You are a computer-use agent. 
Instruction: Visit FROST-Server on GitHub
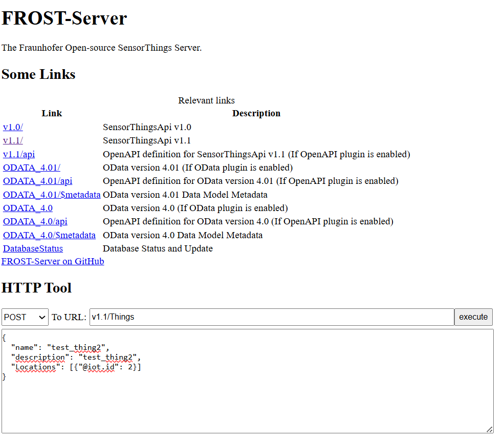coord(53,261)
